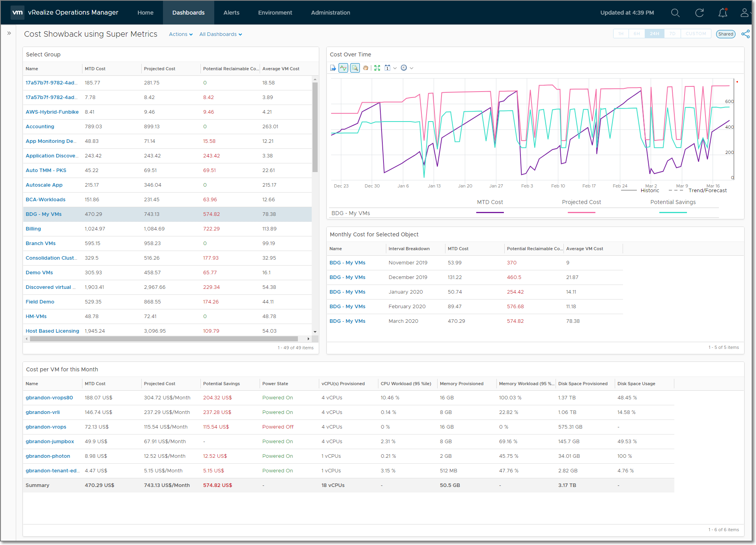The width and height of the screenshot is (756, 545).
Task: Open the gbrandon-photon VM link
Action: [x=48, y=456]
